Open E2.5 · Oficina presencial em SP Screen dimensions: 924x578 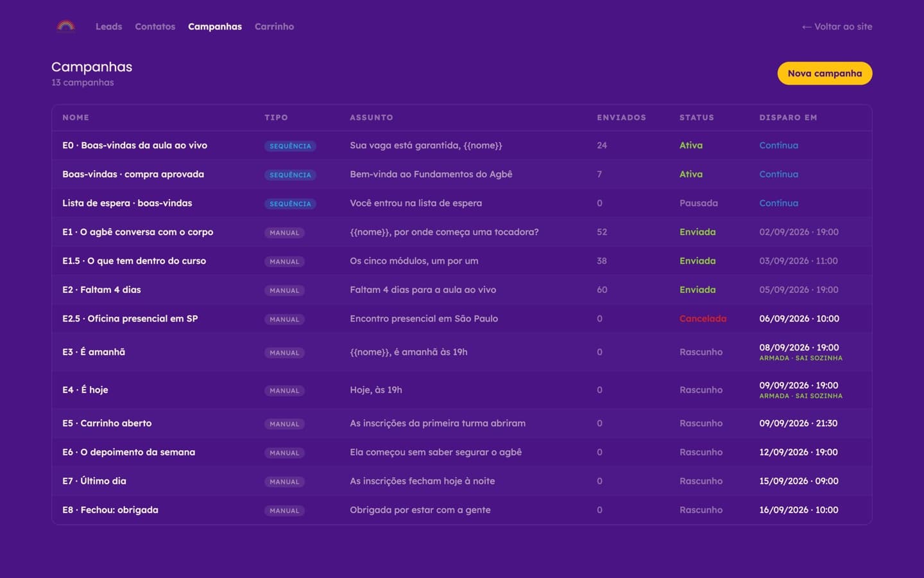[x=130, y=319]
